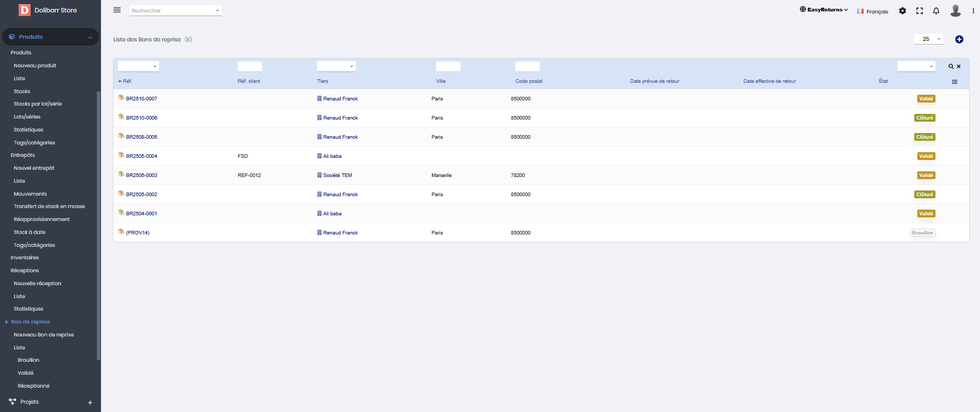This screenshot has height=412, width=980.
Task: Select Nouveau Bon de reprise in sidebar
Action: pos(44,335)
